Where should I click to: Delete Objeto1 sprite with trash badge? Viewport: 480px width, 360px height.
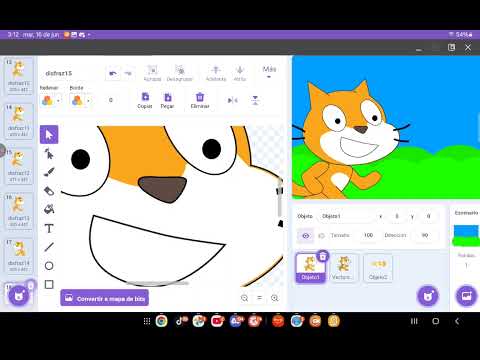coord(323,256)
